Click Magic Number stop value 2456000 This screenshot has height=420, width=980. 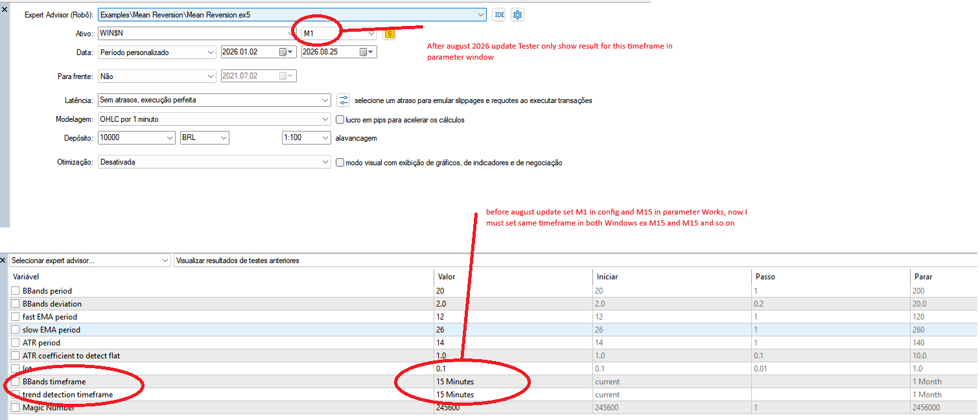(x=926, y=408)
